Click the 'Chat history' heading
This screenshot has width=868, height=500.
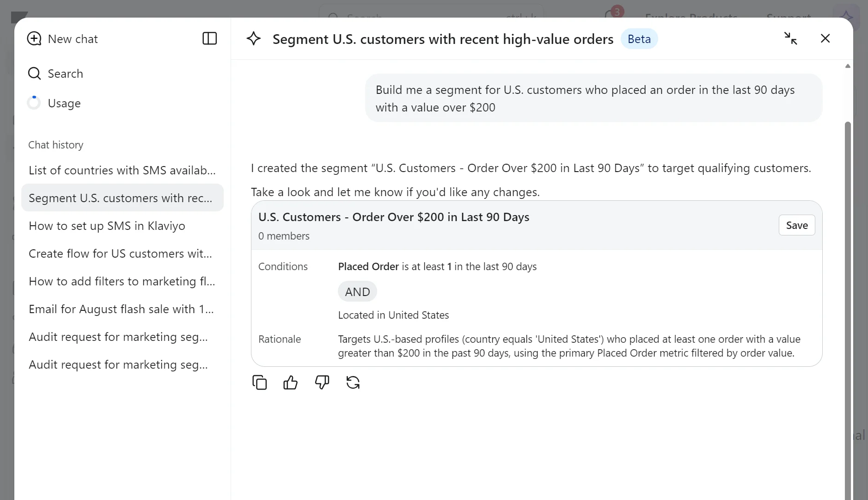coord(56,145)
